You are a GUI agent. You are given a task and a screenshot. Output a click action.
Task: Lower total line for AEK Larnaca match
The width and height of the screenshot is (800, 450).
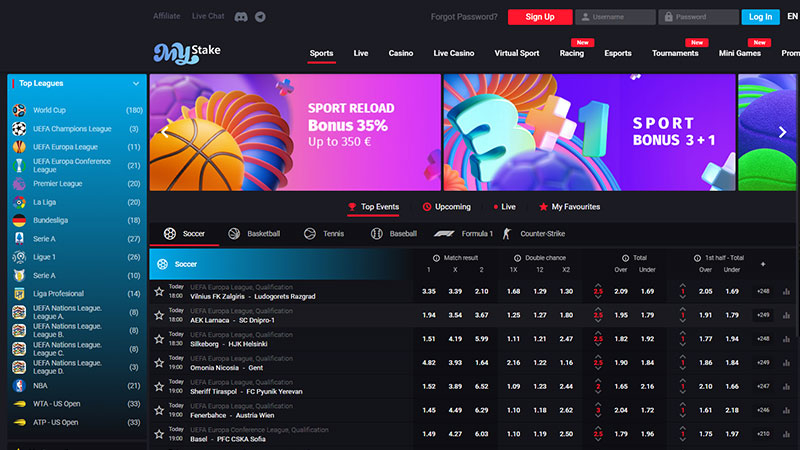(598, 321)
